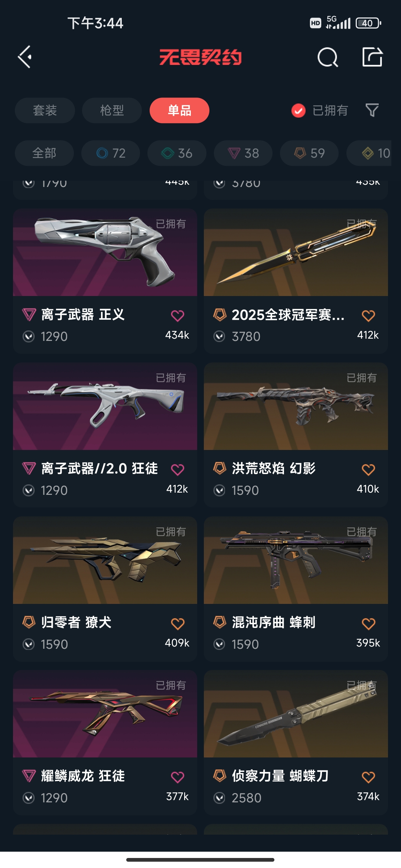This screenshot has width=401, height=868.
Task: Select the green tier 36 filter
Action: point(177,153)
